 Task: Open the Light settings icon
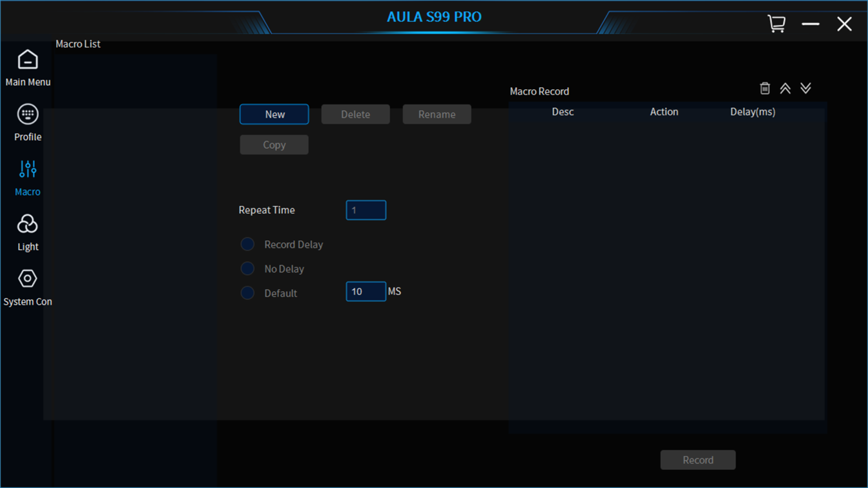(x=28, y=225)
